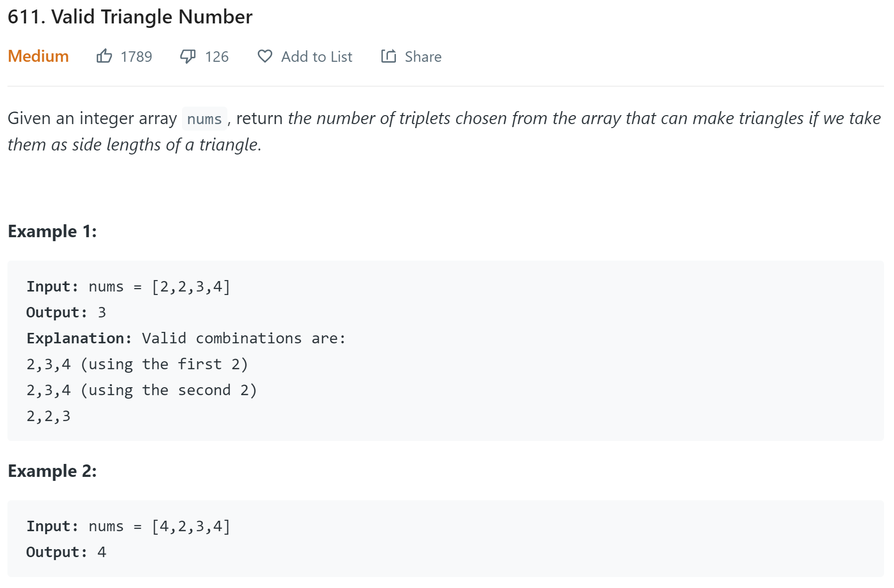Click the Example 2 input line [4,2,3,4]
This screenshot has height=588, width=894.
tap(128, 526)
